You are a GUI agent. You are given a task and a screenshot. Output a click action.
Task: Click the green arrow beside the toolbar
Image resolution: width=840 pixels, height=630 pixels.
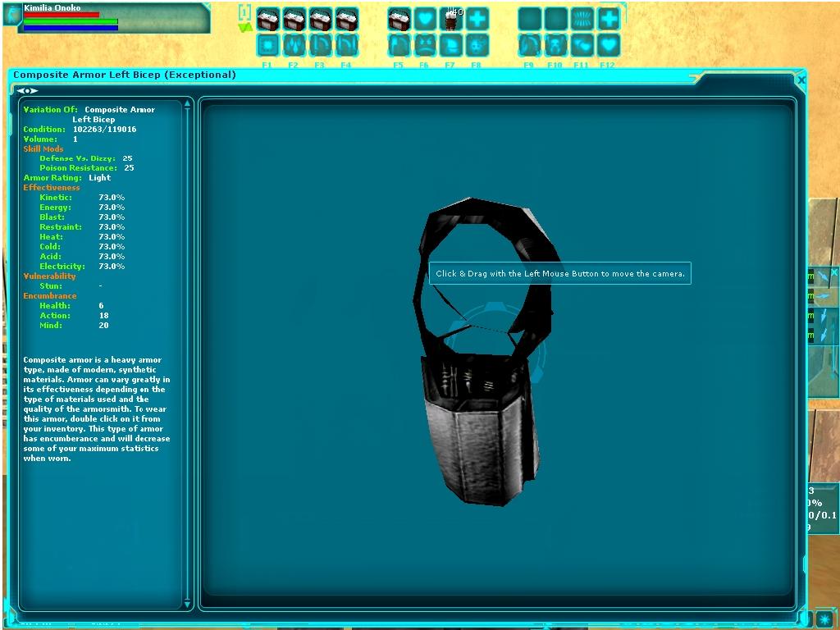pos(245,27)
